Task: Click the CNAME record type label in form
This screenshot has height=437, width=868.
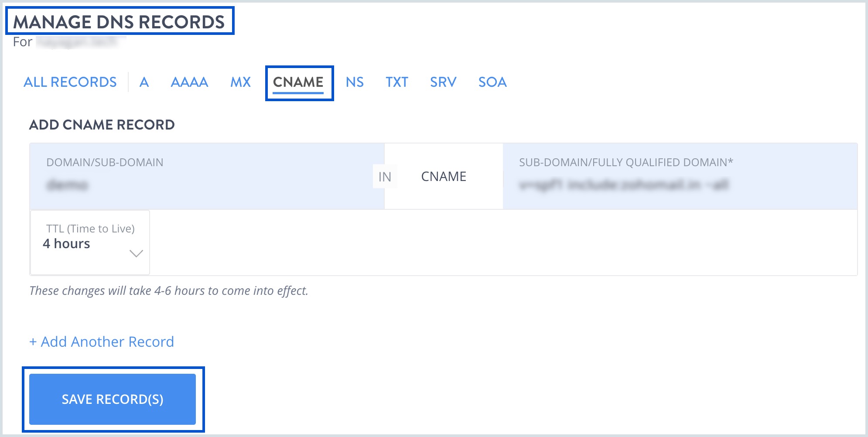Action: tap(444, 177)
